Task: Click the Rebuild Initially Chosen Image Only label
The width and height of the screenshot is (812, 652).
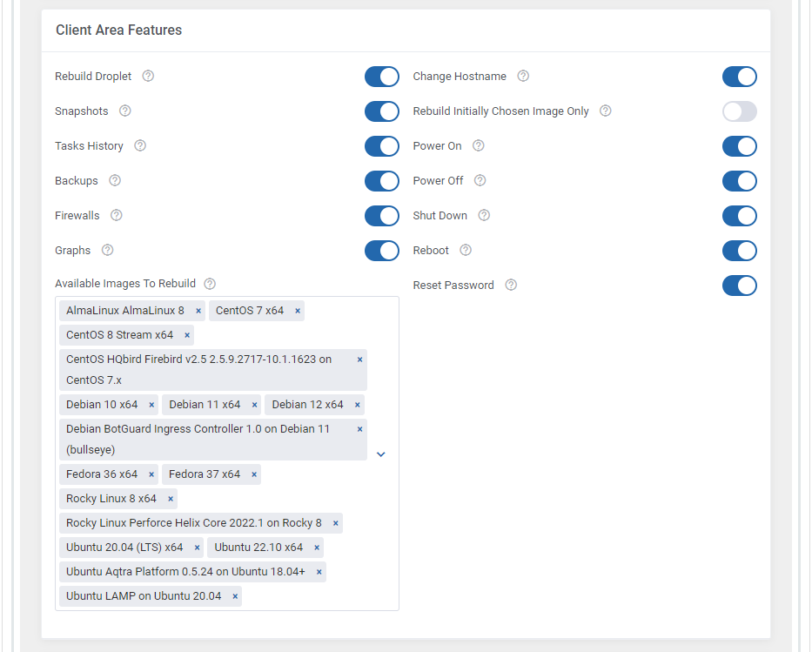Action: (x=500, y=111)
